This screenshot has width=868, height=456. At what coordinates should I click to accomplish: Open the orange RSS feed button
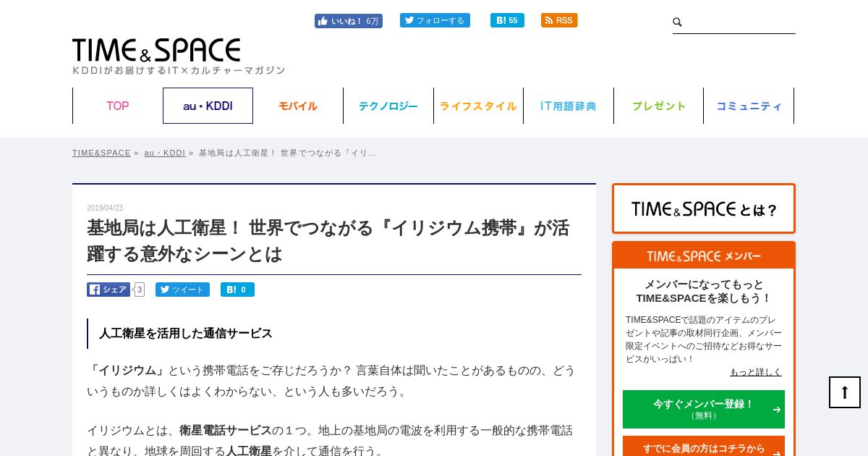559,20
